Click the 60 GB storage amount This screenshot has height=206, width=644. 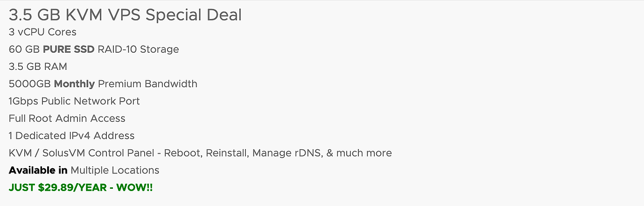(x=24, y=49)
